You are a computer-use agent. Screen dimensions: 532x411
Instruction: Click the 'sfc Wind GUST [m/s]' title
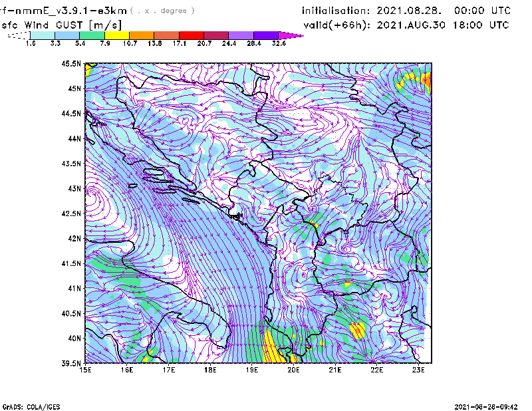coord(61,25)
